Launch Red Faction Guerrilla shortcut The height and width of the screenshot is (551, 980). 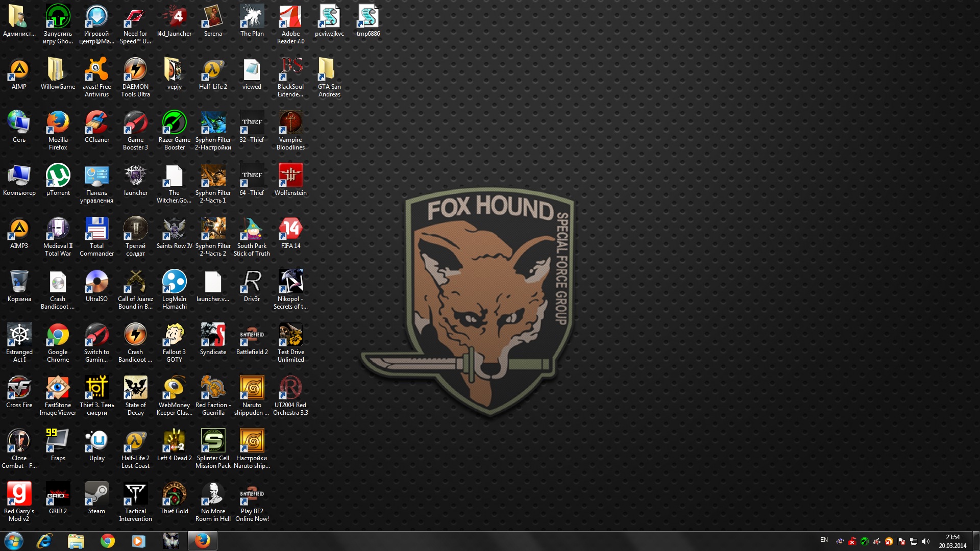(x=213, y=395)
